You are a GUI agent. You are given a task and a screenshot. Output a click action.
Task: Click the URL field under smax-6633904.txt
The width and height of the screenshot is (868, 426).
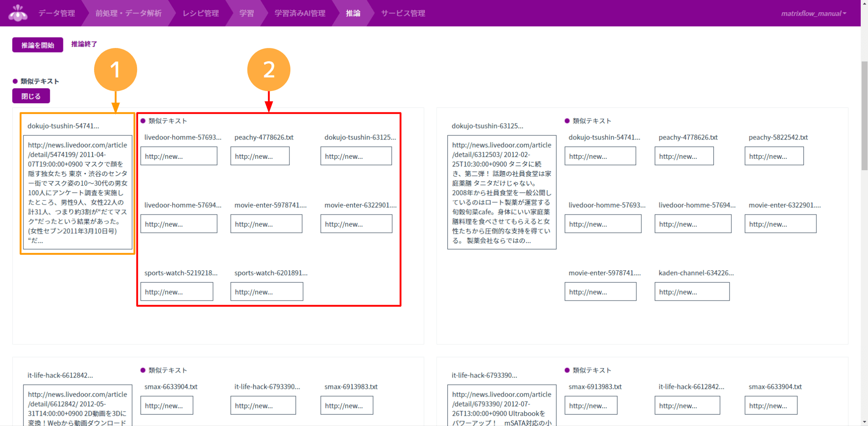pyautogui.click(x=166, y=405)
